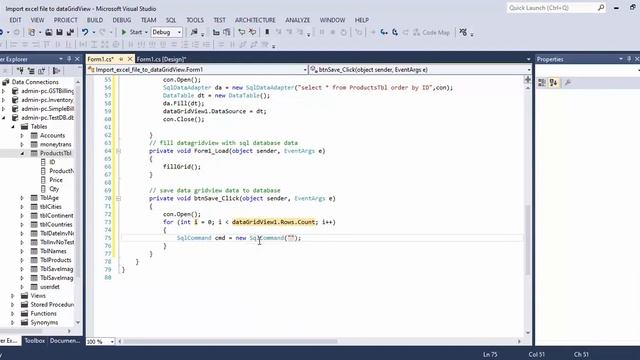
Task: Collapse the admin-pc.TestDB connection node
Action: coord(3,118)
